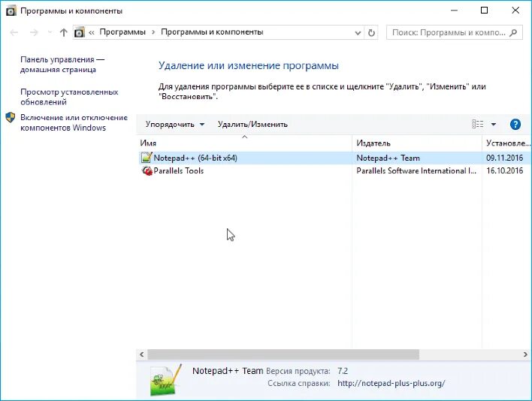Screen dimensions: 532x401
Task: Click the notepad-plus-plus.org help link
Action: click(391, 384)
